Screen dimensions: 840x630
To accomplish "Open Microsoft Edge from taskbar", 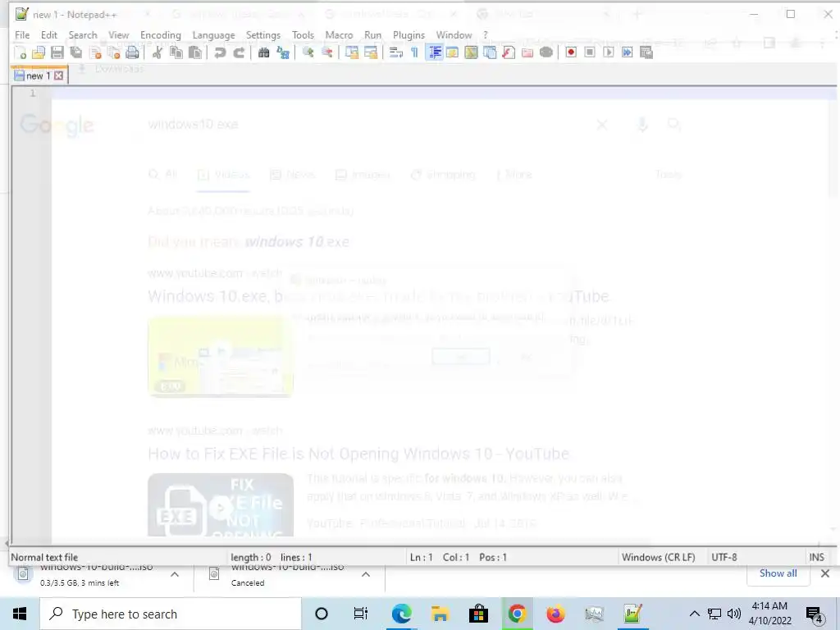I will (401, 614).
